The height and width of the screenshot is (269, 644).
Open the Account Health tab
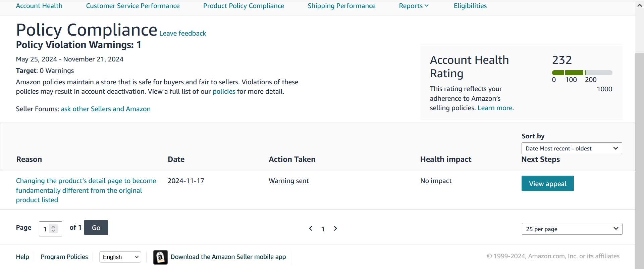(x=39, y=6)
